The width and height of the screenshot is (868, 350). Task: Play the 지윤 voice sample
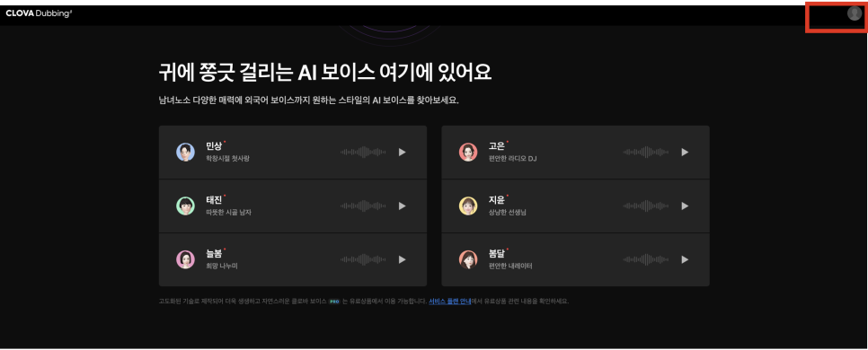click(x=685, y=206)
